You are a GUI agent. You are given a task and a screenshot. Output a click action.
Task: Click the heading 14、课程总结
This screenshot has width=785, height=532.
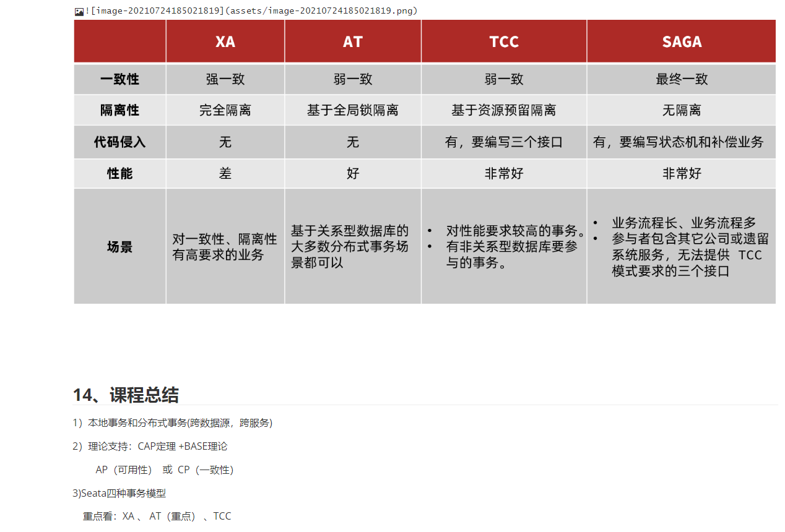(126, 395)
